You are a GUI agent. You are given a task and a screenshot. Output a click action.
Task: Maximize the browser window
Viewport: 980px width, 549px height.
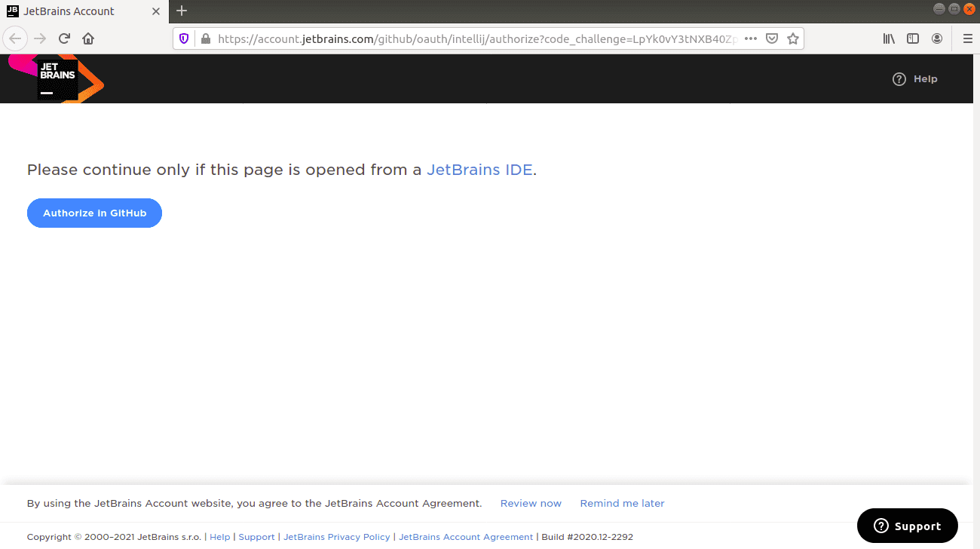pos(954,9)
